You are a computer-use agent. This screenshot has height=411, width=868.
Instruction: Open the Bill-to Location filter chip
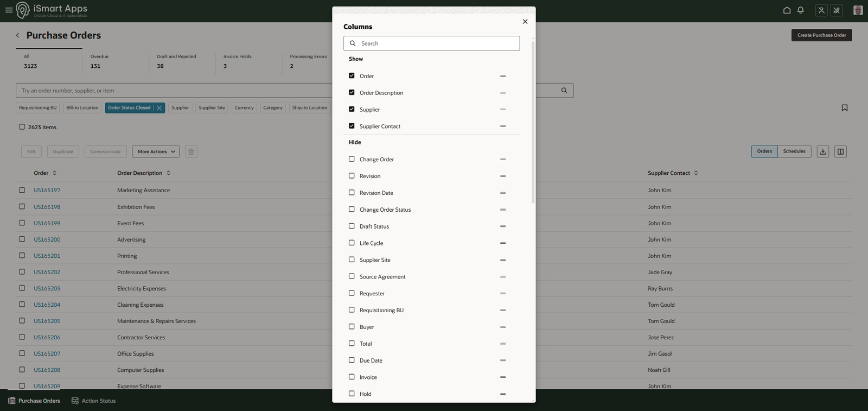[82, 108]
